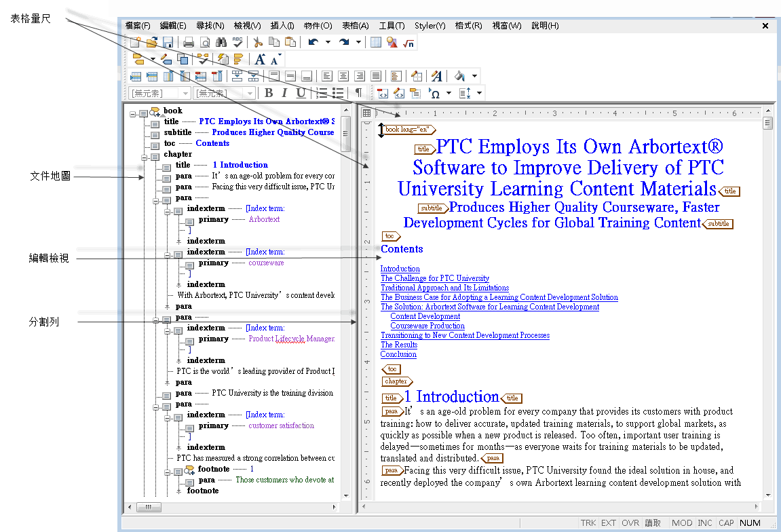781x532 pixels.
Task: Click the Print icon
Action: click(x=189, y=42)
